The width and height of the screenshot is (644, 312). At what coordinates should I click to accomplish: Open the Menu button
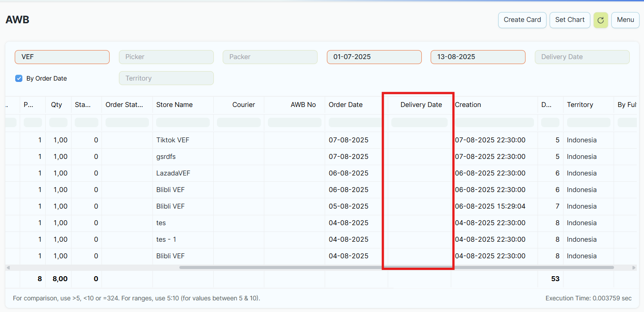[x=625, y=20]
